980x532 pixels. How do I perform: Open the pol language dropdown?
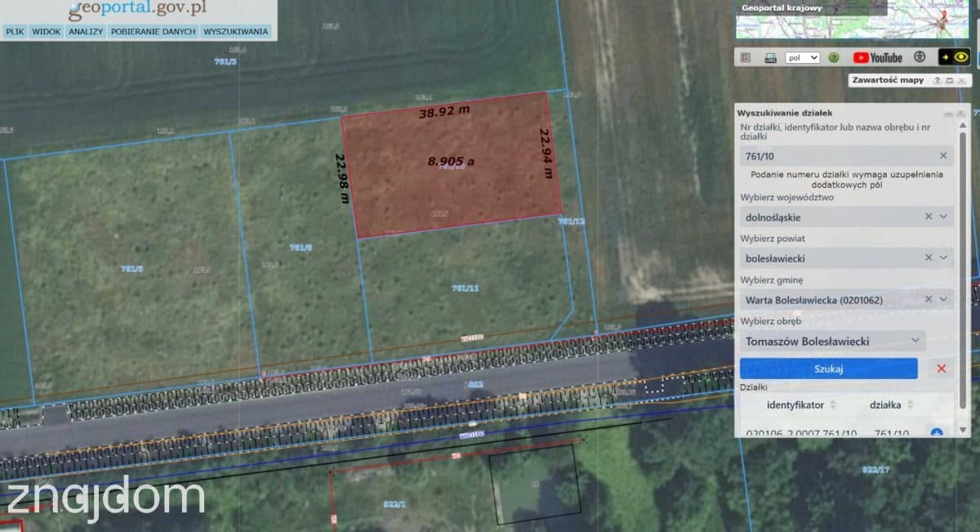point(803,58)
